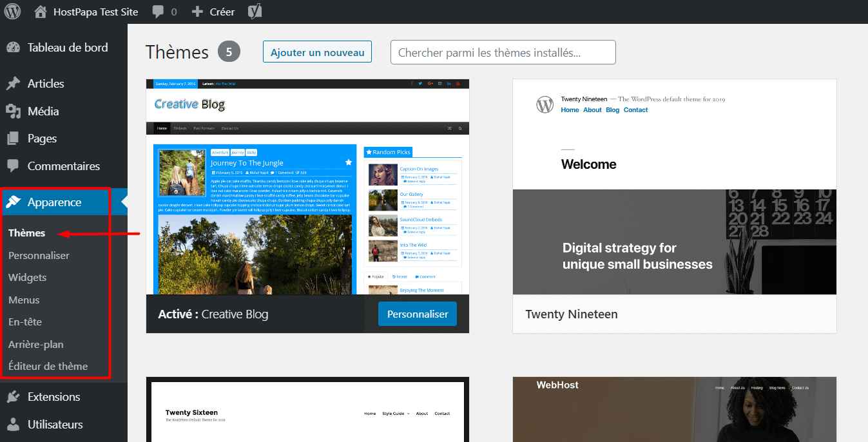Click the Commentaires bubble icon in sidebar
Image resolution: width=868 pixels, height=442 pixels.
point(13,166)
